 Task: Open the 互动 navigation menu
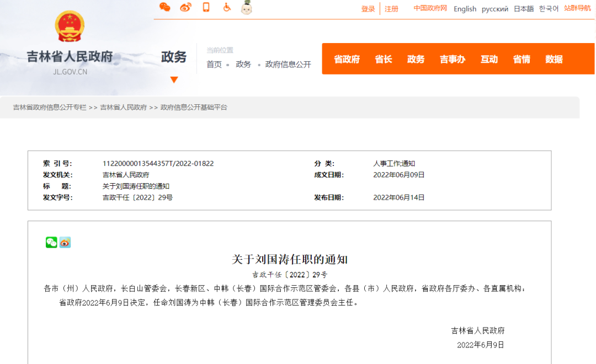488,59
